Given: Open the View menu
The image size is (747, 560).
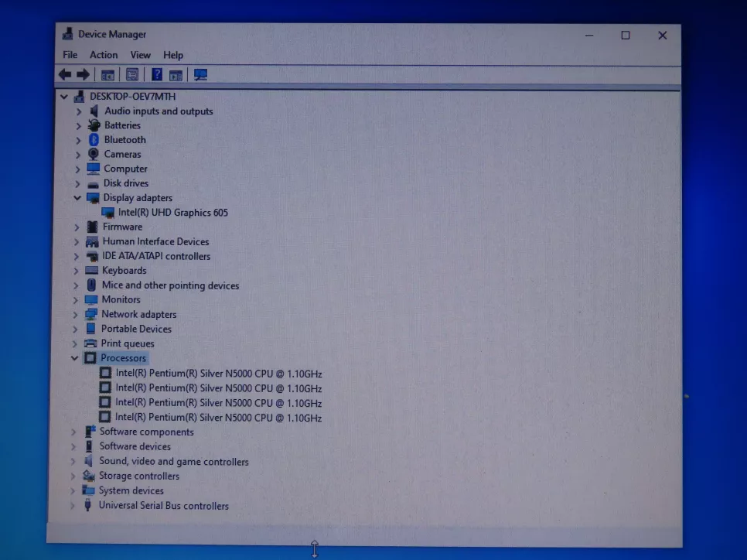Looking at the screenshot, I should tap(140, 55).
